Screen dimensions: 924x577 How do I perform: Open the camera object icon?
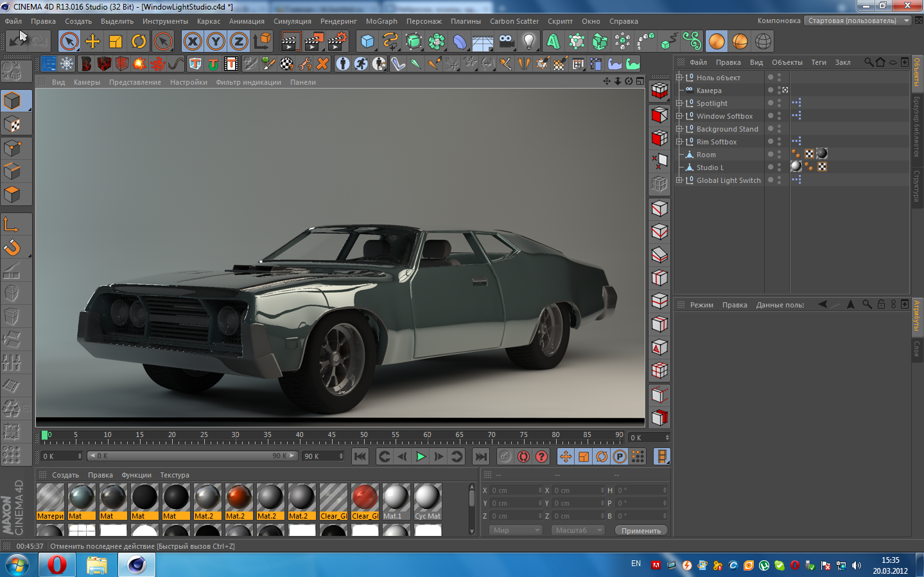click(x=507, y=42)
